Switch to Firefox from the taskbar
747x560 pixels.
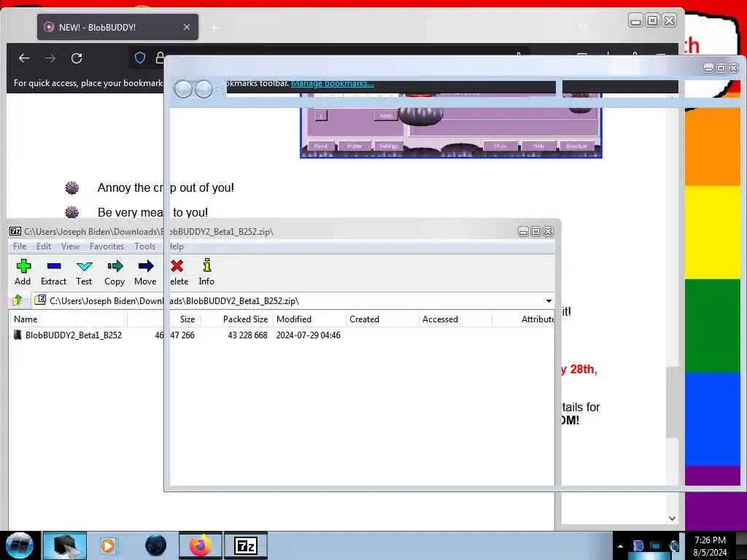pos(201,545)
